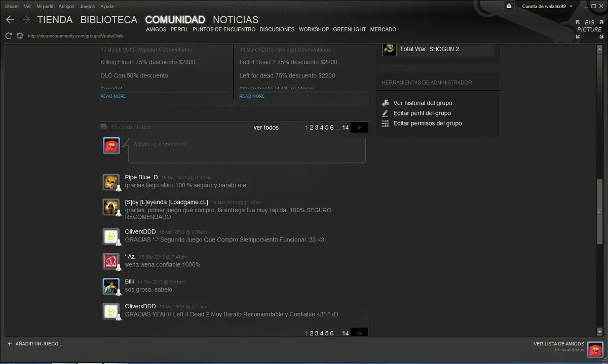Open announcement Killing Floor! 75% descuento $2800
Screen dimensions: 608x364
[148, 62]
